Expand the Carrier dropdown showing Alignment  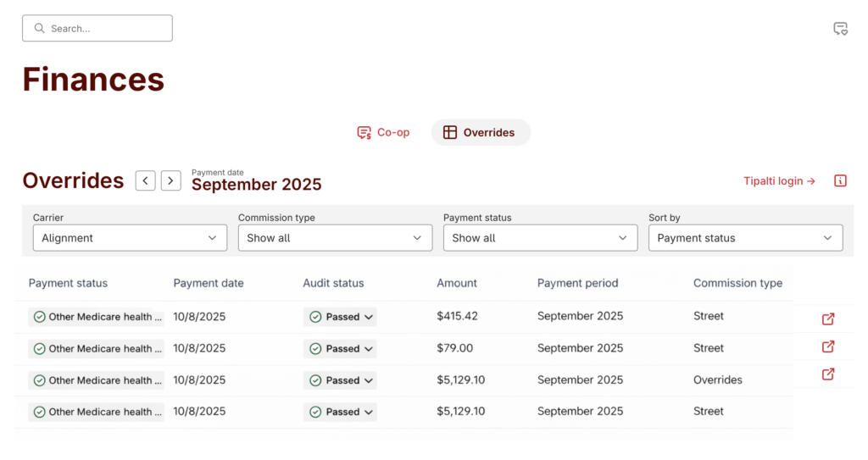(130, 238)
